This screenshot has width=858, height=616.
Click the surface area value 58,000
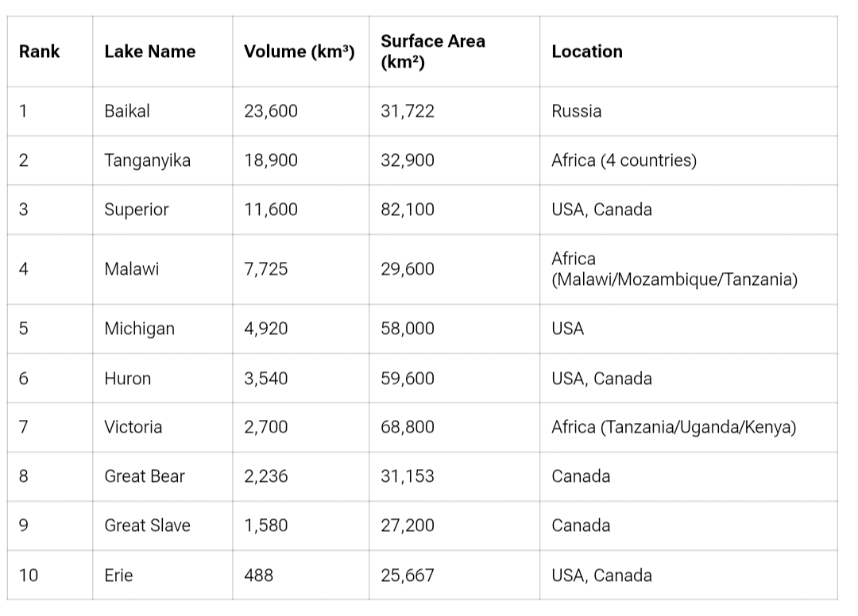[x=408, y=329]
